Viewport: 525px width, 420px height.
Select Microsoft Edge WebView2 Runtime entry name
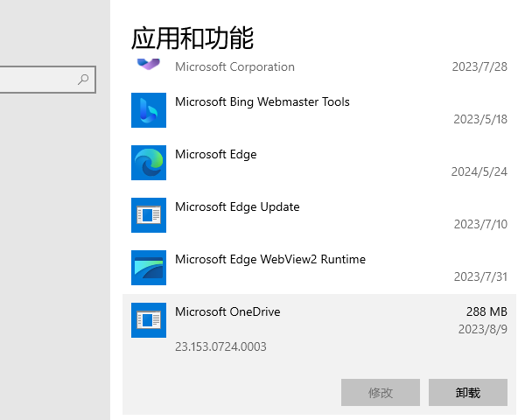pos(270,259)
